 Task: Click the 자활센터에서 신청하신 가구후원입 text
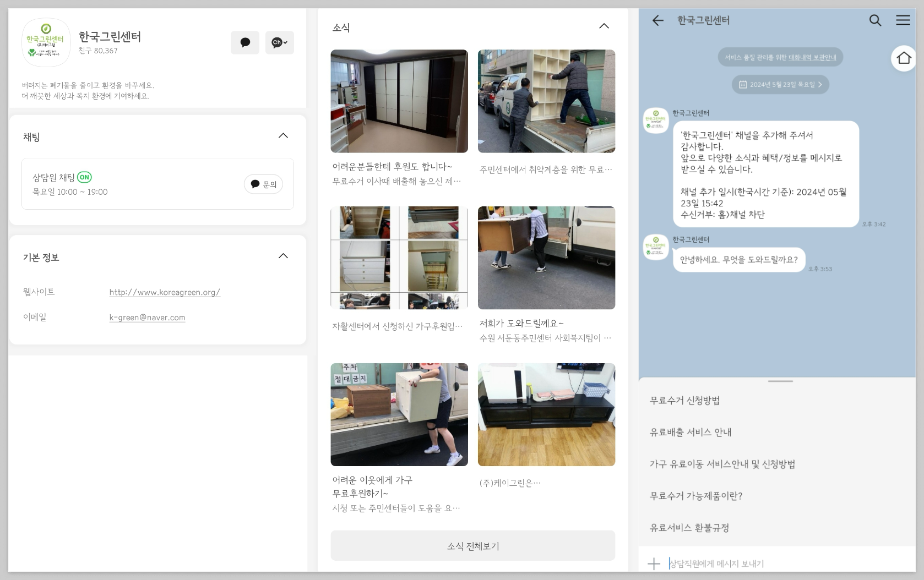[x=397, y=326]
